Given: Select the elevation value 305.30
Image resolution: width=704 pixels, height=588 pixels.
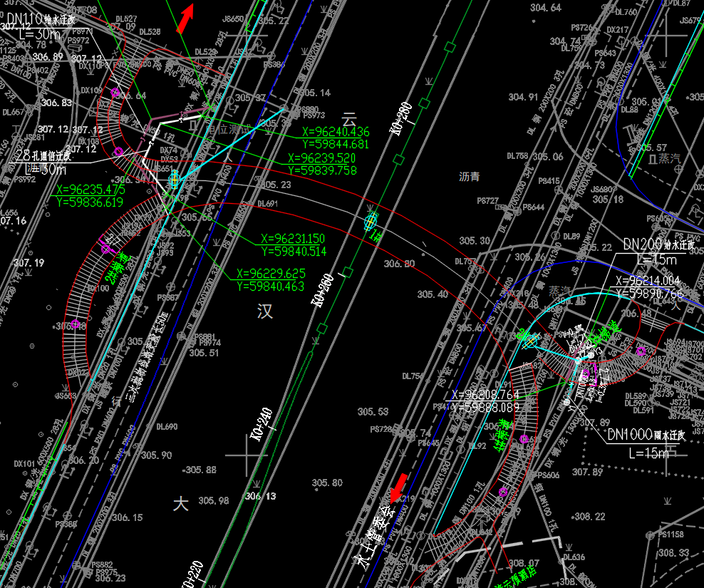Looking at the screenshot, I should (x=475, y=241).
